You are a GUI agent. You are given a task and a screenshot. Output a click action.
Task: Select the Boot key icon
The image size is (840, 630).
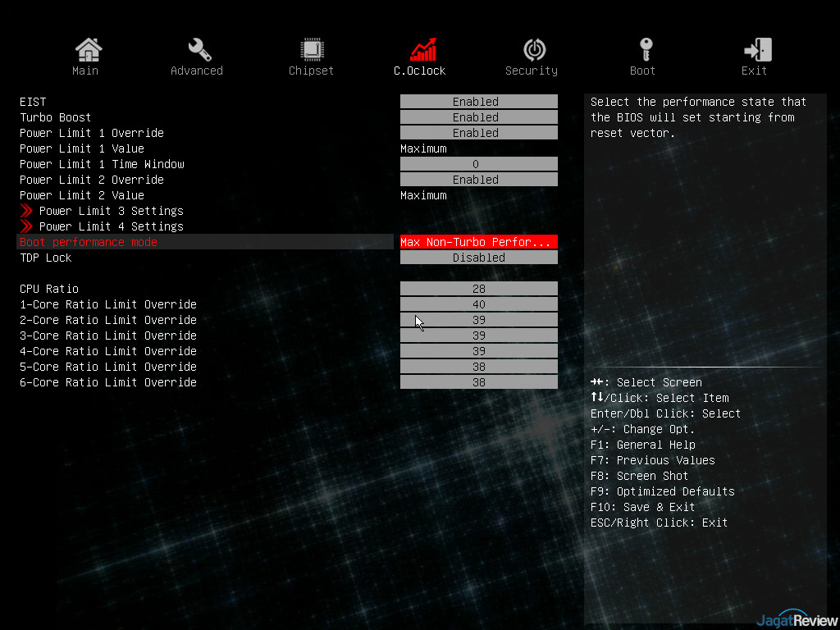pyautogui.click(x=646, y=50)
